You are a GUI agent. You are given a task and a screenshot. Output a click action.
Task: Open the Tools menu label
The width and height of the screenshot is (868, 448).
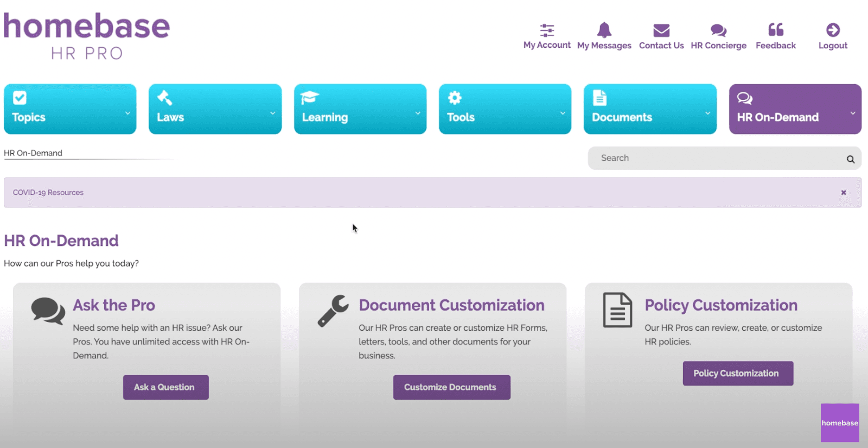click(x=461, y=117)
